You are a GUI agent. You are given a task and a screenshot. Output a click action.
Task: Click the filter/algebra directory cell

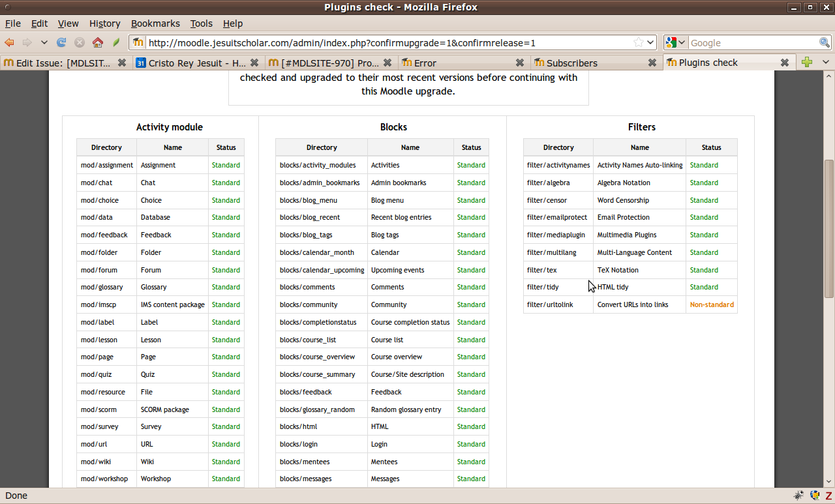[x=558, y=183]
